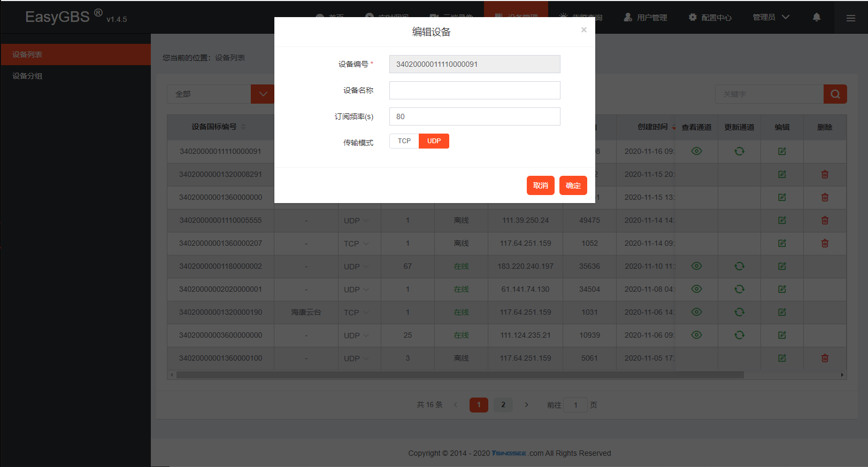This screenshot has width=868, height=467.
Task: Edit the 海康云台 device
Action: (x=782, y=312)
